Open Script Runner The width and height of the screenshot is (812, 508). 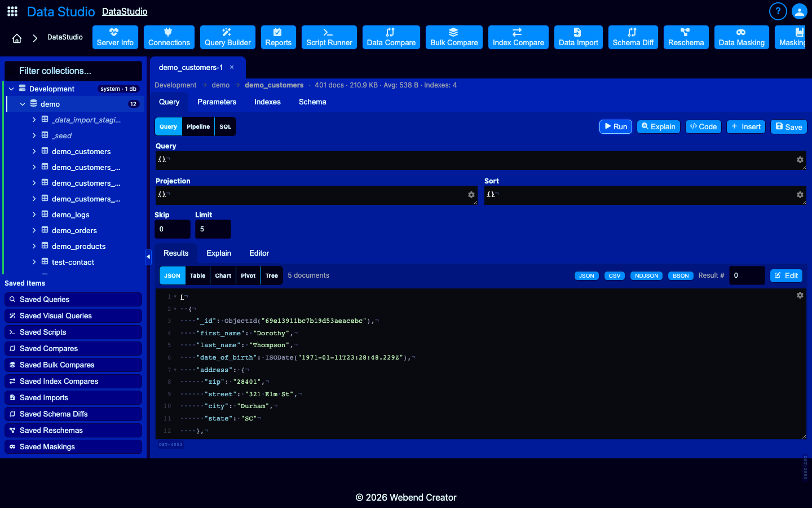point(329,37)
